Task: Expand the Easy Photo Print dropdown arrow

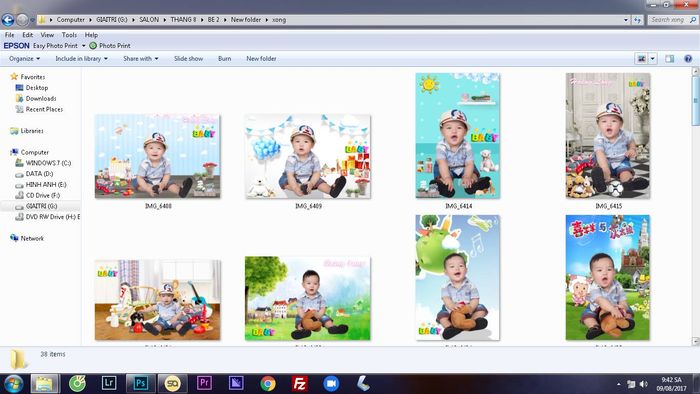Action: 83,46
